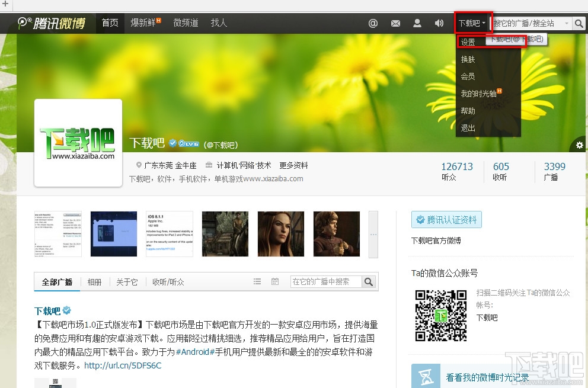Click the speaker icon in the top bar

click(x=439, y=23)
